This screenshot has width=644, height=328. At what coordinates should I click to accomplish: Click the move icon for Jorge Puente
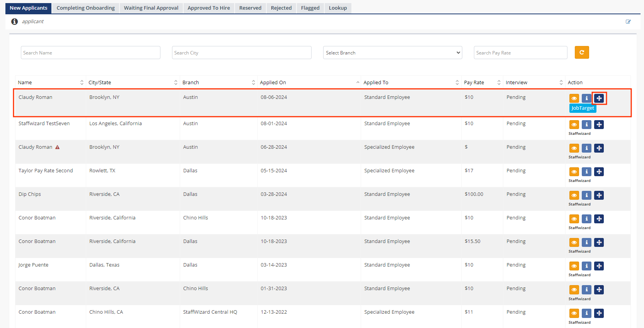599,266
